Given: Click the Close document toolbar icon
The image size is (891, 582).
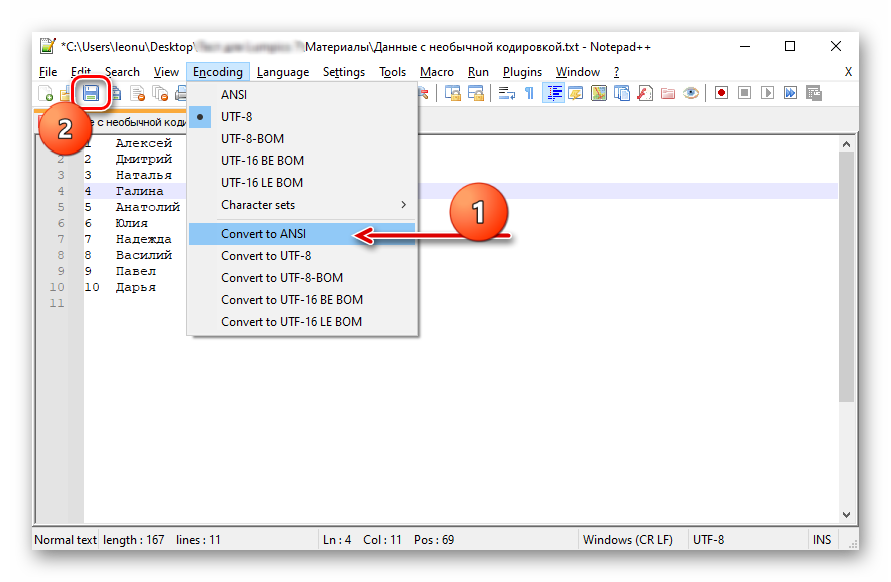Looking at the screenshot, I should click(x=138, y=93).
